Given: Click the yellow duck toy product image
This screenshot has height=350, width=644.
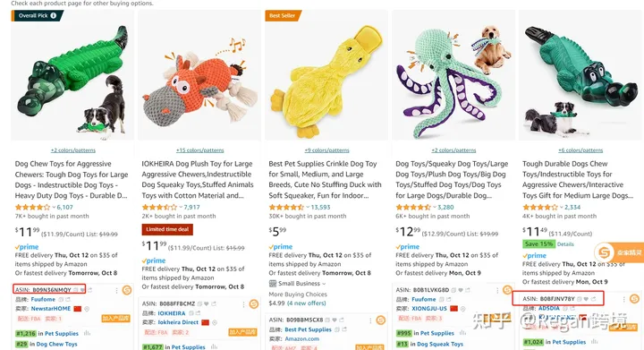Looking at the screenshot, I should point(326,77).
